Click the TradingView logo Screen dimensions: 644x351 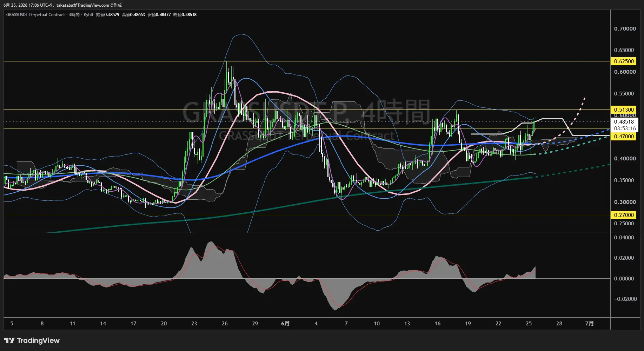click(x=32, y=340)
